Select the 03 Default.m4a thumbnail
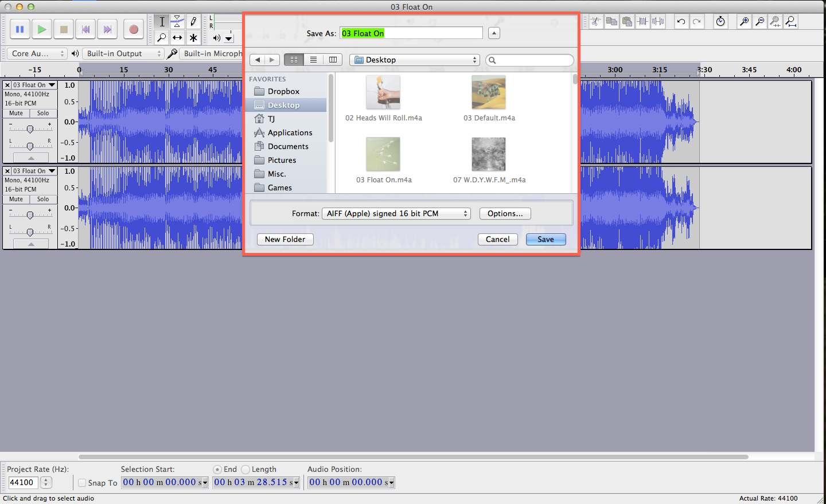The height and width of the screenshot is (504, 826). (x=488, y=92)
